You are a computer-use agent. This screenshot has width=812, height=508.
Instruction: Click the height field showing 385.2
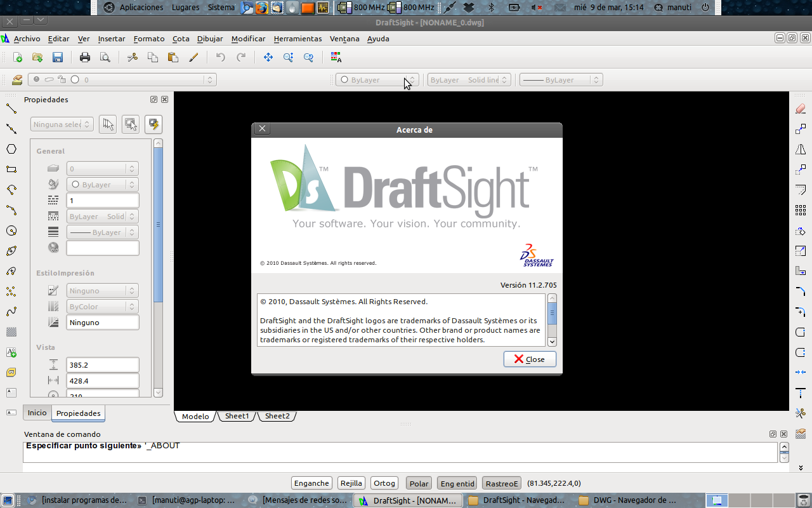[102, 365]
